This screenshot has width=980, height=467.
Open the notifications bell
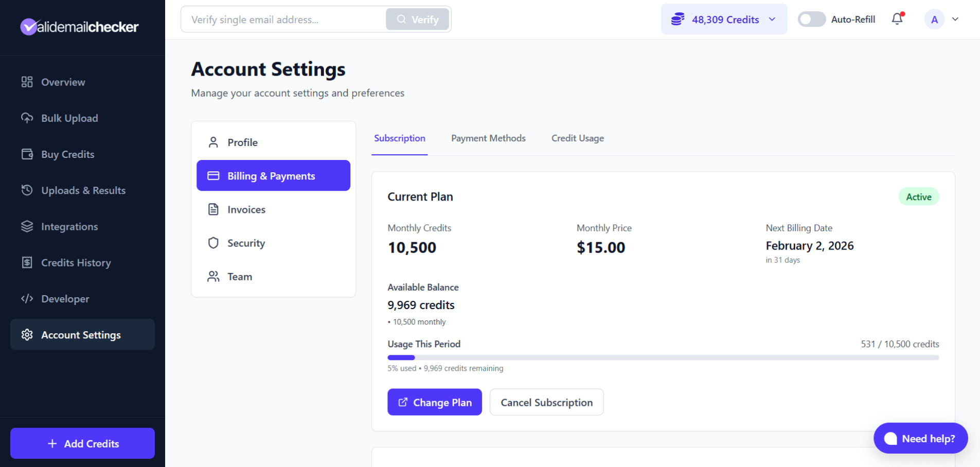[x=897, y=19]
